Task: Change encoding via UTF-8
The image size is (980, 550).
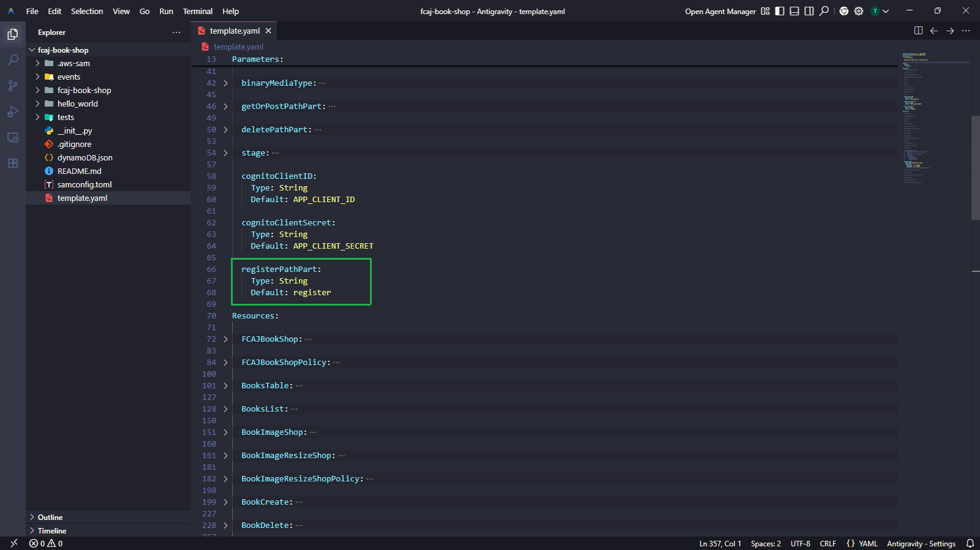Action: [801, 544]
